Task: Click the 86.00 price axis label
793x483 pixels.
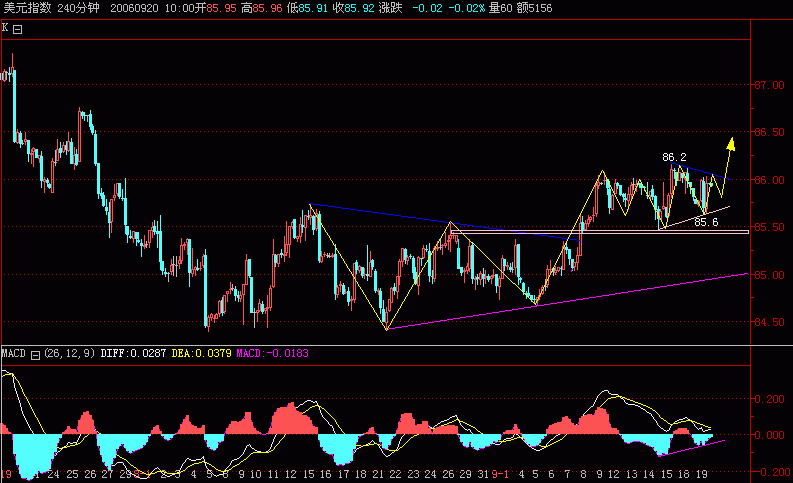Action: [769, 180]
